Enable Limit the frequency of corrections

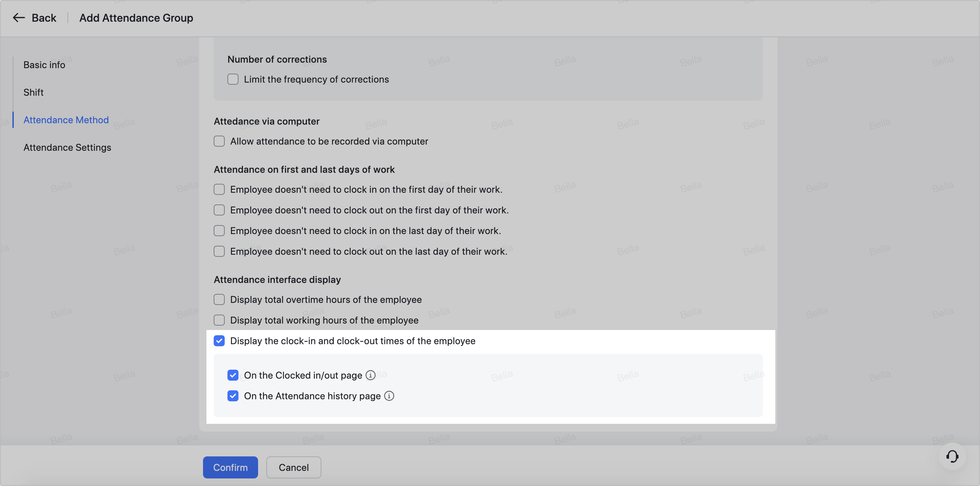[233, 79]
